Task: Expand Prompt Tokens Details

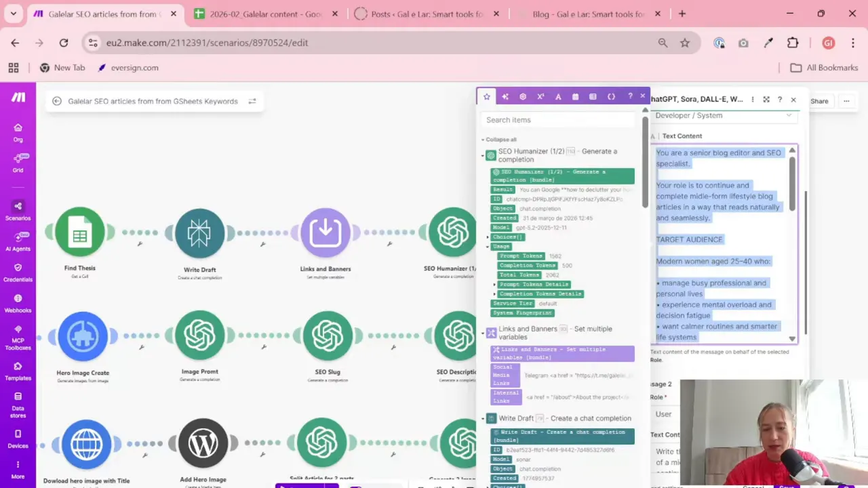Action: (x=495, y=285)
